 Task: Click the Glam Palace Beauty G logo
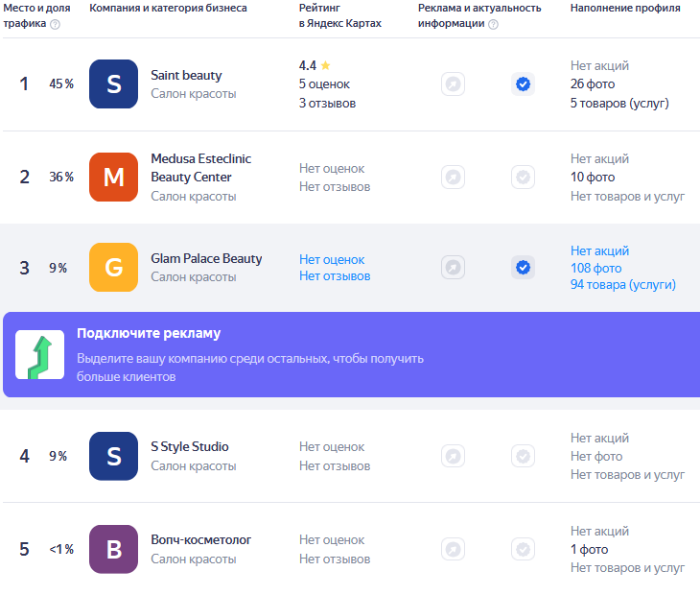(113, 267)
